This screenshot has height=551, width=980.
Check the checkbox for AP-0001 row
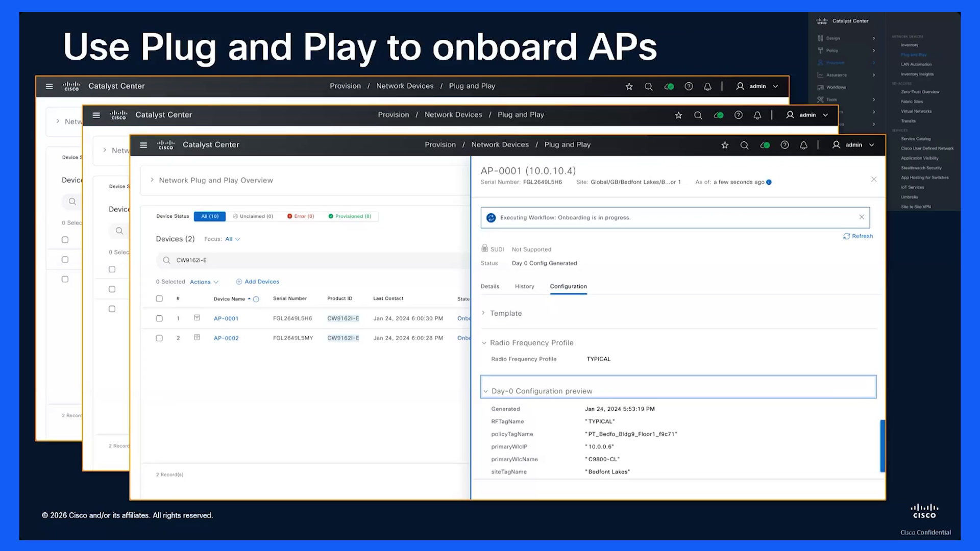click(159, 318)
